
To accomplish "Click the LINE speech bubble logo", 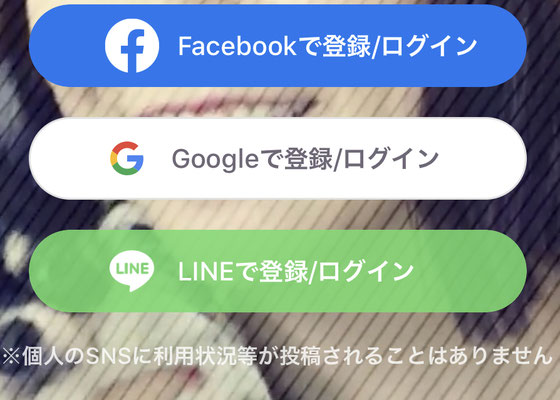I will pyautogui.click(x=131, y=271).
